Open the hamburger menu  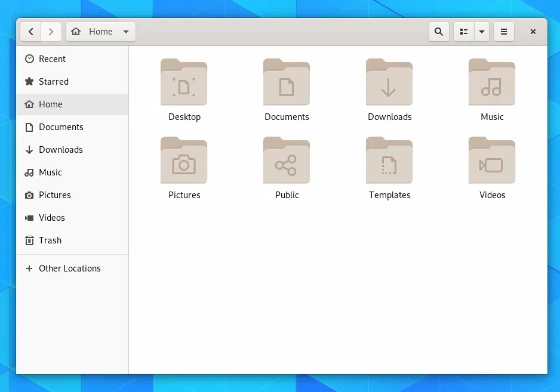504,32
